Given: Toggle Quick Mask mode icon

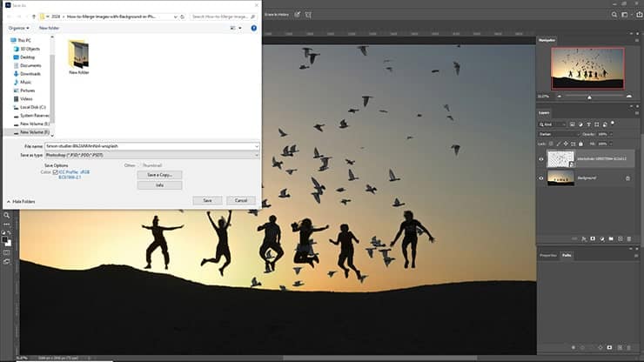Looking at the screenshot, I should click(6, 252).
